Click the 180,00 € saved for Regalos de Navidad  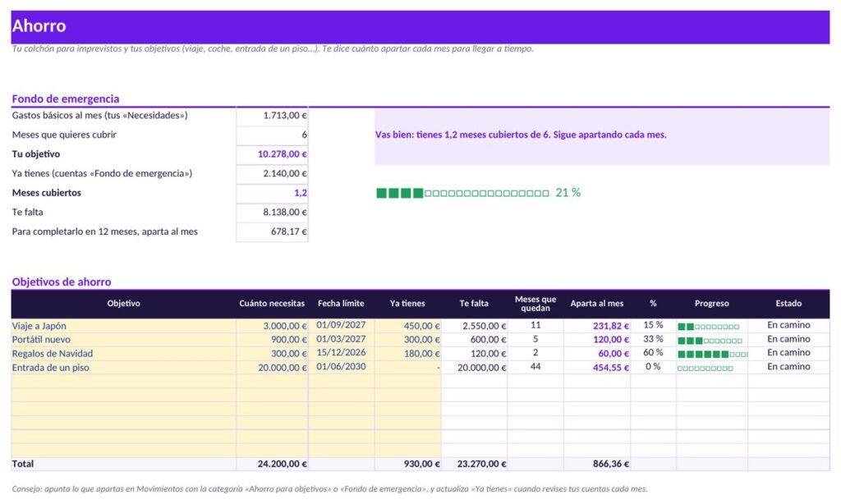point(407,353)
